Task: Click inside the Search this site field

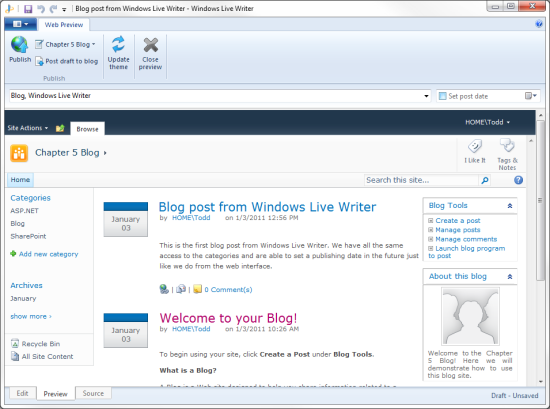Action: pos(422,180)
